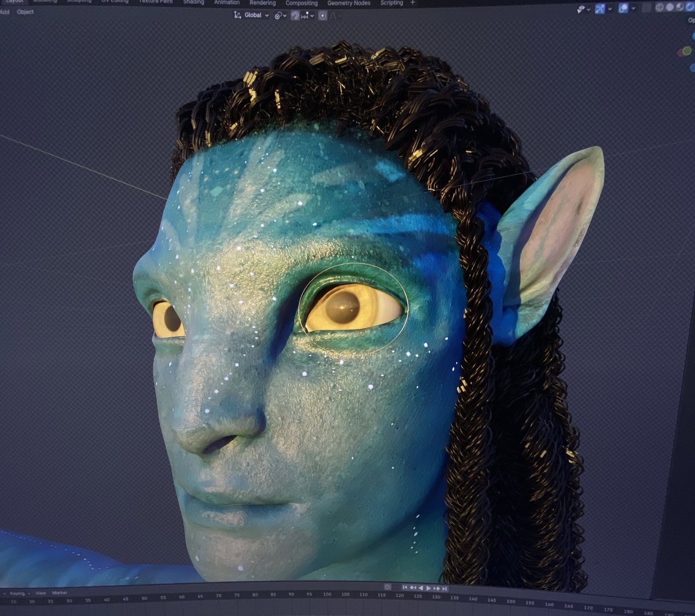Screen dimensions: 695x616
Task: Switch to the Geometry Nodes workspace tab
Action: (349, 3)
